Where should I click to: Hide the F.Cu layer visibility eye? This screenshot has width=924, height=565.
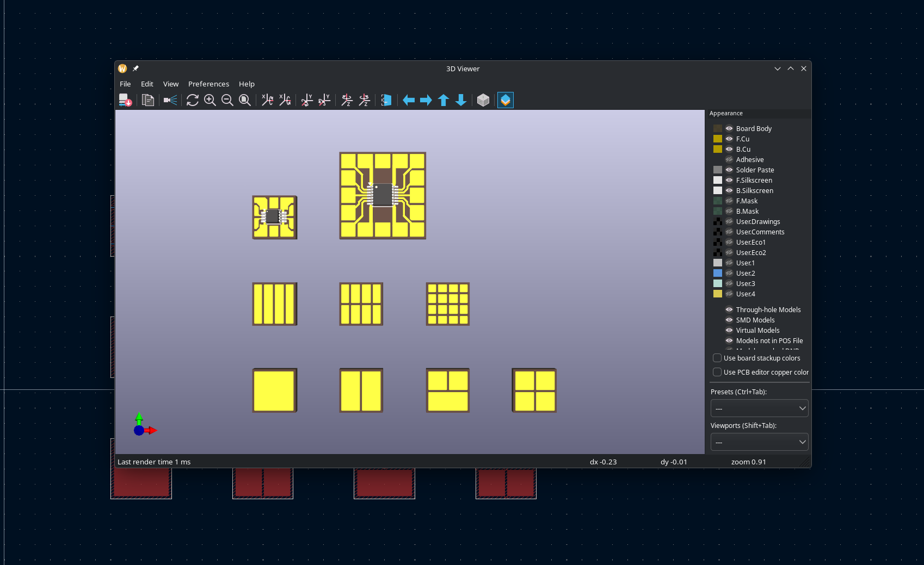click(x=729, y=139)
